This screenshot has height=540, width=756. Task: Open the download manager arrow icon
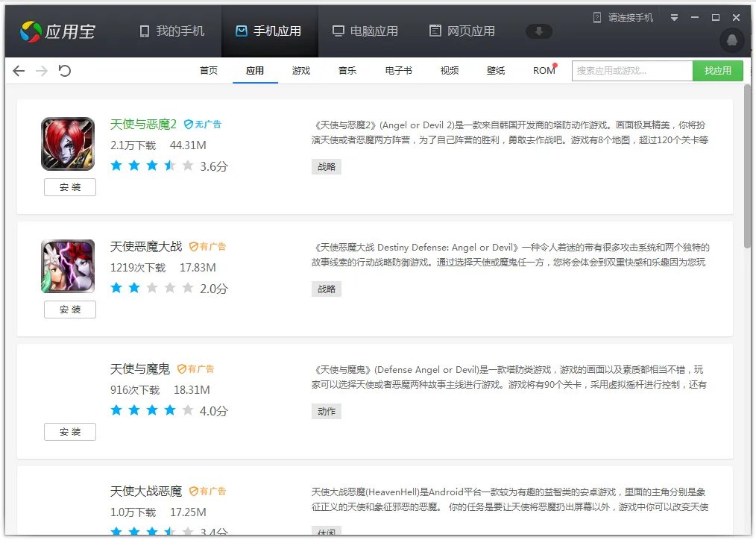point(539,31)
